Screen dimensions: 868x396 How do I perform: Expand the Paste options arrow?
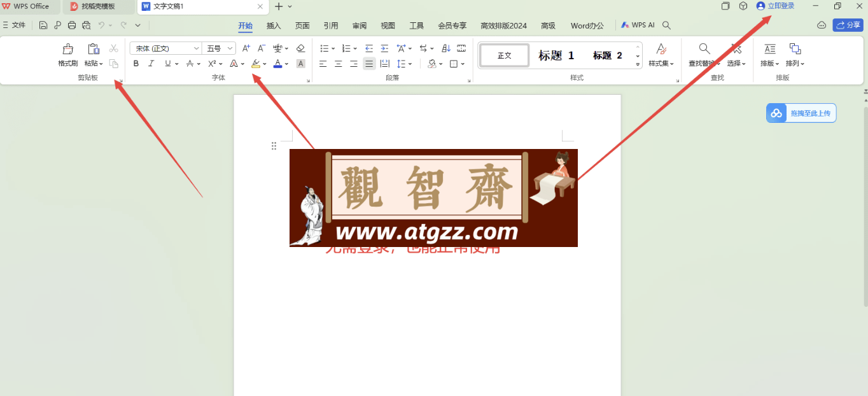[101, 64]
